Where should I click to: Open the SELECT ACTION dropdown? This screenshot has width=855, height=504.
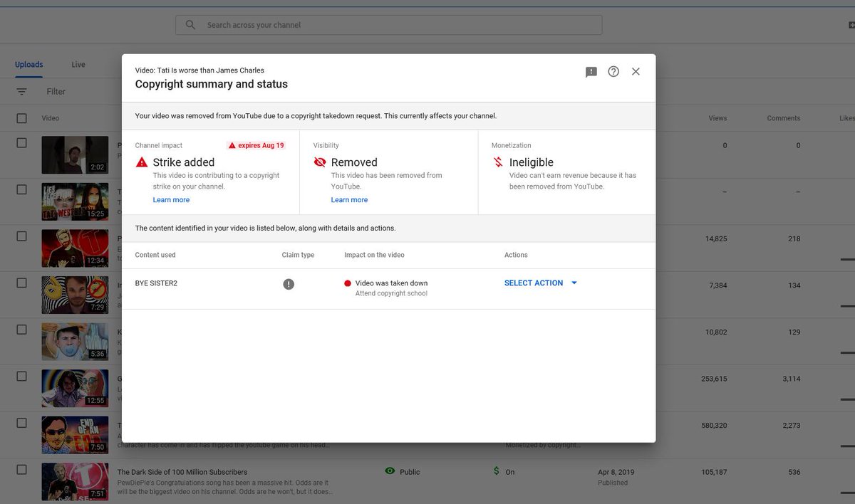[541, 283]
